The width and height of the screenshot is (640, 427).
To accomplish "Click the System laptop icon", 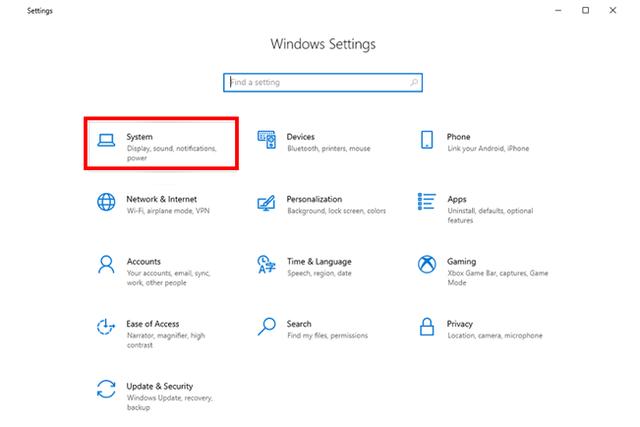I will (106, 141).
